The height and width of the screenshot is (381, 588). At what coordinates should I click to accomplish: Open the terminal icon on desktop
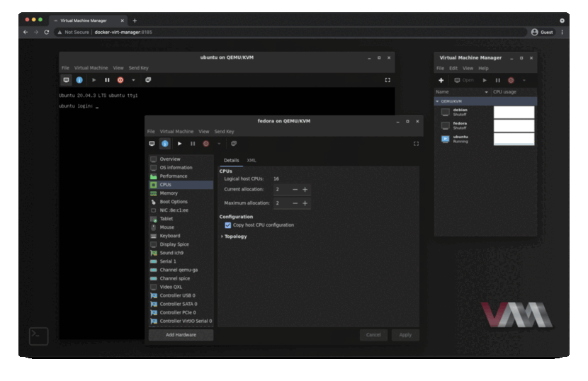coord(39,336)
